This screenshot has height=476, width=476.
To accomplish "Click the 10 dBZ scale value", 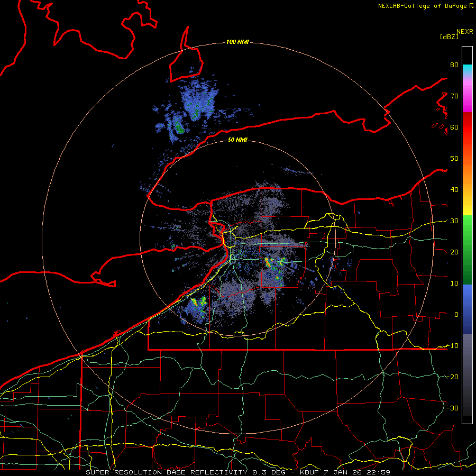I will coord(454,283).
